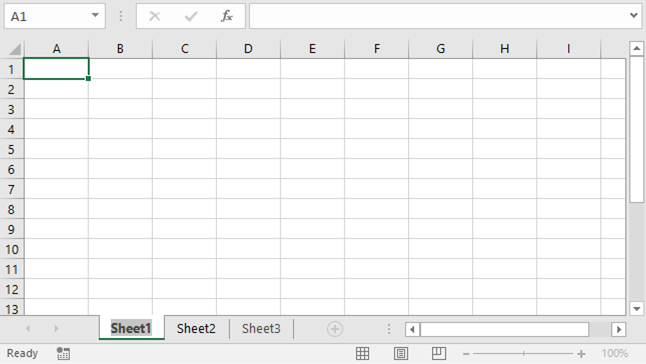Open the Sheet2 tab
The image size is (646, 364).
click(x=196, y=329)
